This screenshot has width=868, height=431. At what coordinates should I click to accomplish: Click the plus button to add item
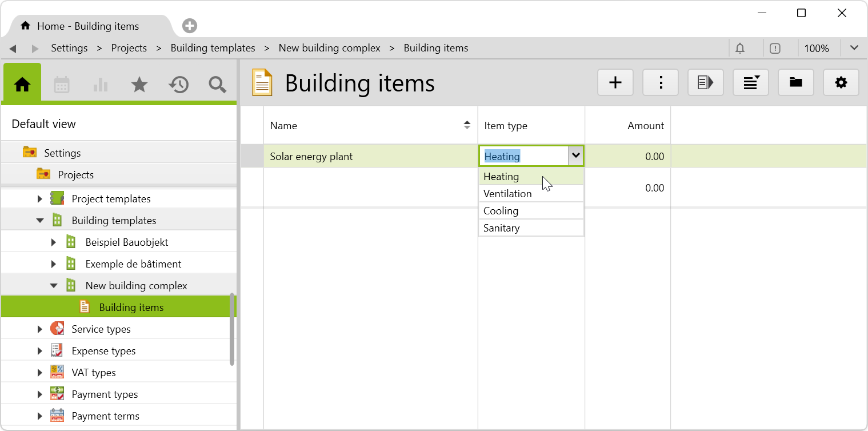pos(615,83)
